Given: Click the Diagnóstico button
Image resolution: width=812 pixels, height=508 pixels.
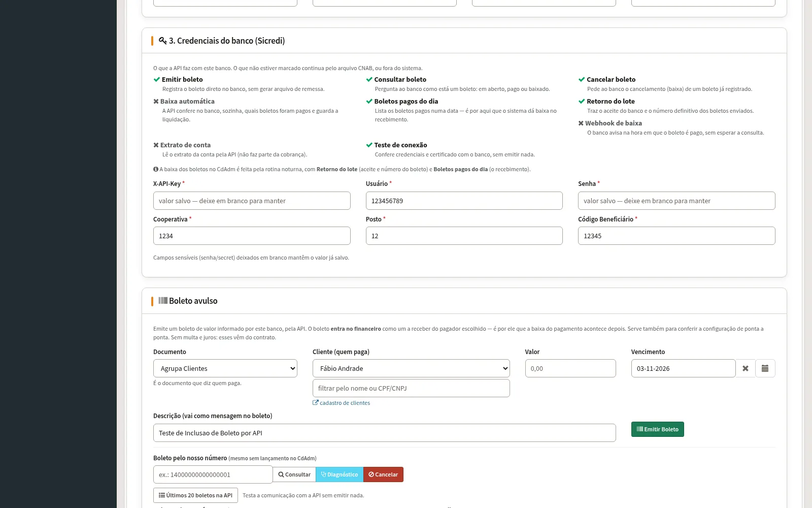Looking at the screenshot, I should pyautogui.click(x=340, y=474).
